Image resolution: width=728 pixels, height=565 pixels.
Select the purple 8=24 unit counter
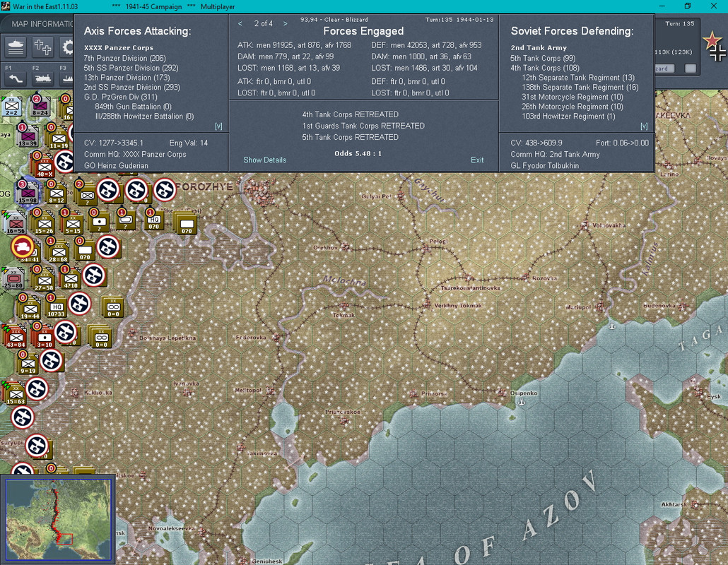click(40, 107)
